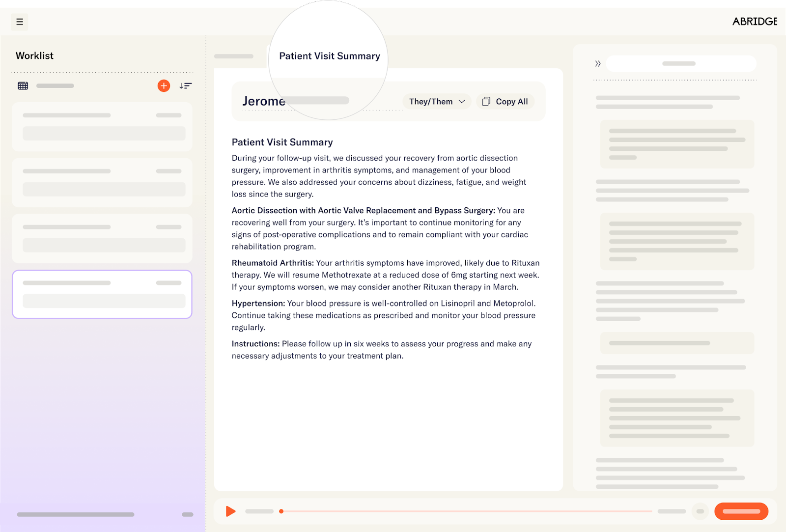This screenshot has width=786, height=532.
Task: Click the ABRIDGE logo
Action: click(x=754, y=22)
